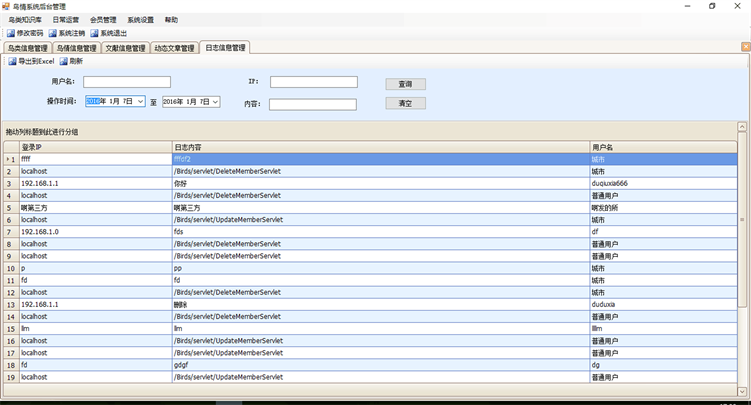Expand the end date picker dropdown
This screenshot has width=751, height=405.
pyautogui.click(x=215, y=101)
